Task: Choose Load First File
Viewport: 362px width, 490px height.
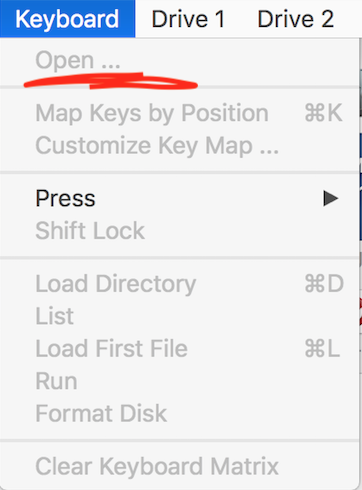Action: tap(180, 349)
